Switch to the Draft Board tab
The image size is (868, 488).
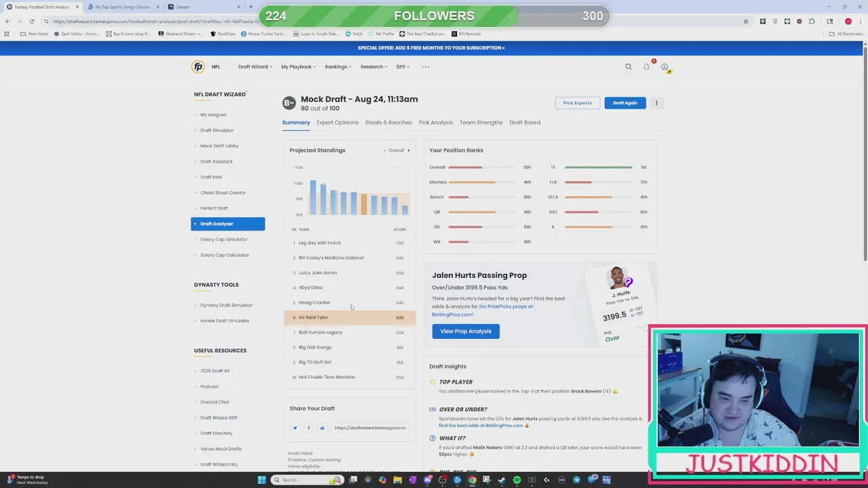click(525, 123)
